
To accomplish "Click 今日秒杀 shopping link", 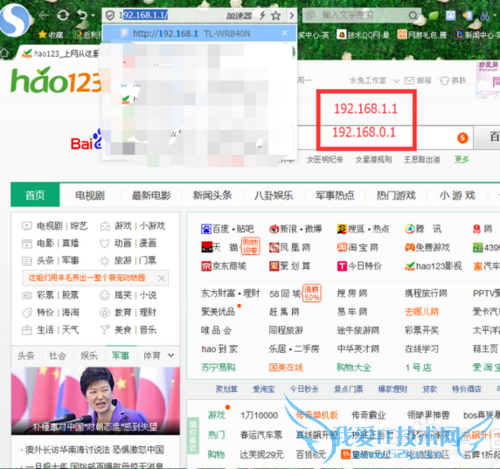I will (304, 389).
